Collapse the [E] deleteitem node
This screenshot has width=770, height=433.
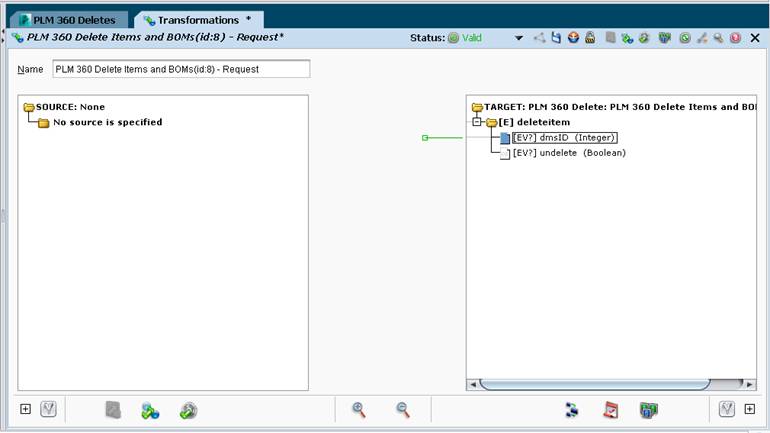[476, 122]
